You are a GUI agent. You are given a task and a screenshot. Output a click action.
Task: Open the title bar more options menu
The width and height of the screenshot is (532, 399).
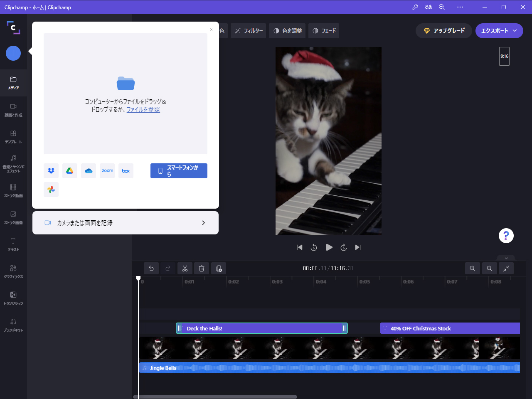[460, 7]
